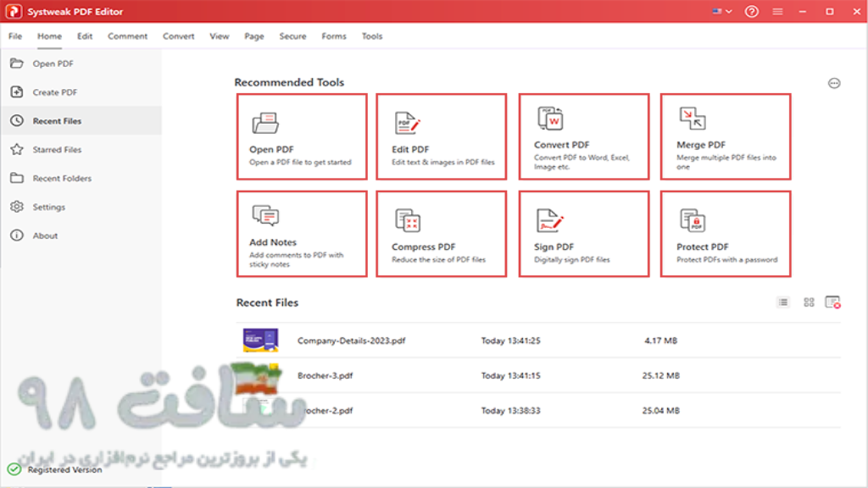Select Starred Files in the sidebar
Viewport: 868px width, 488px height.
(x=57, y=149)
